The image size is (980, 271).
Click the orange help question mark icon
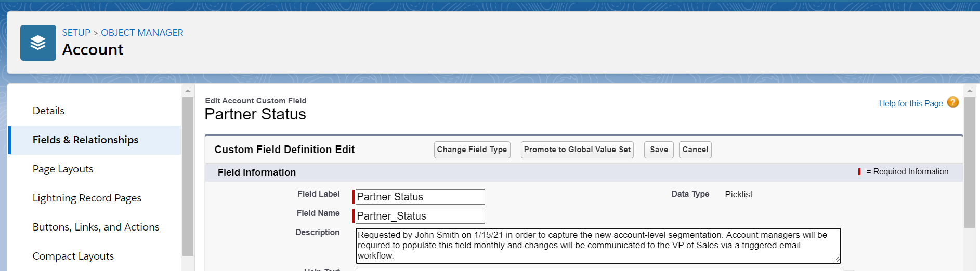pos(952,102)
